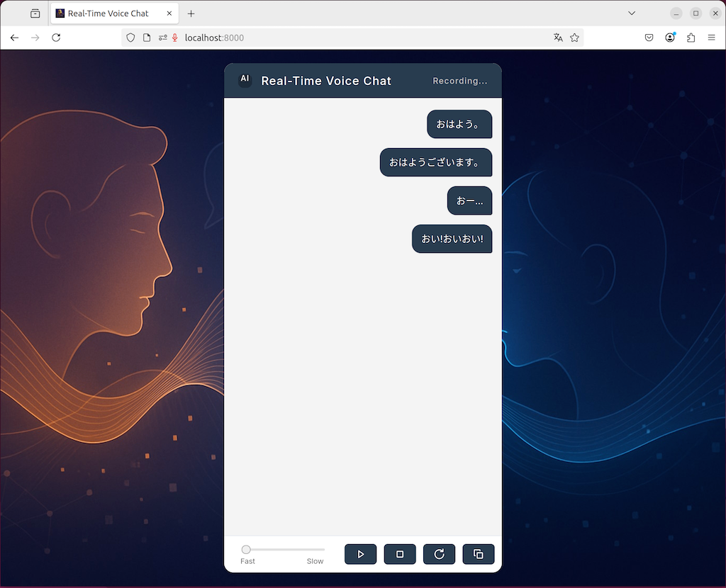This screenshot has height=588, width=726.
Task: Select the おはようございます。 chat bubble
Action: (436, 162)
